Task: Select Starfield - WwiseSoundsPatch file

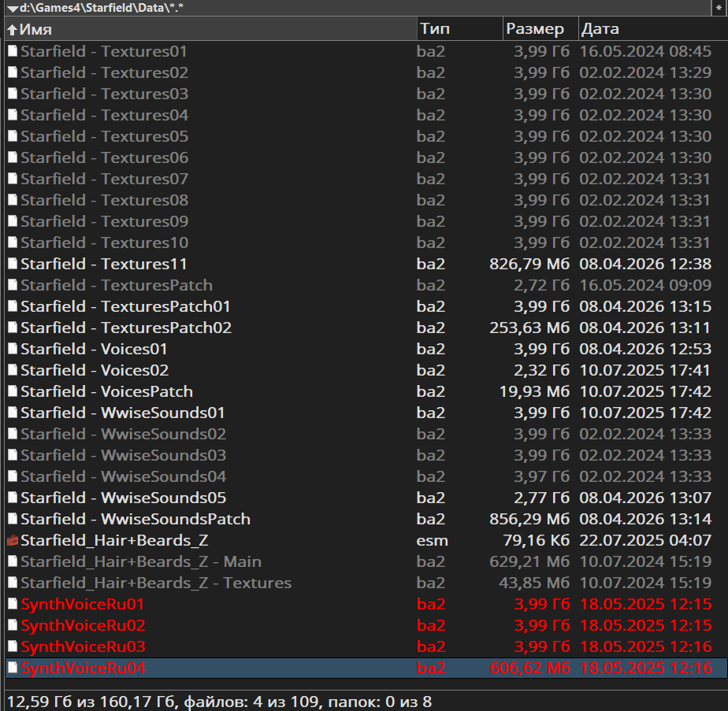Action: (x=135, y=520)
